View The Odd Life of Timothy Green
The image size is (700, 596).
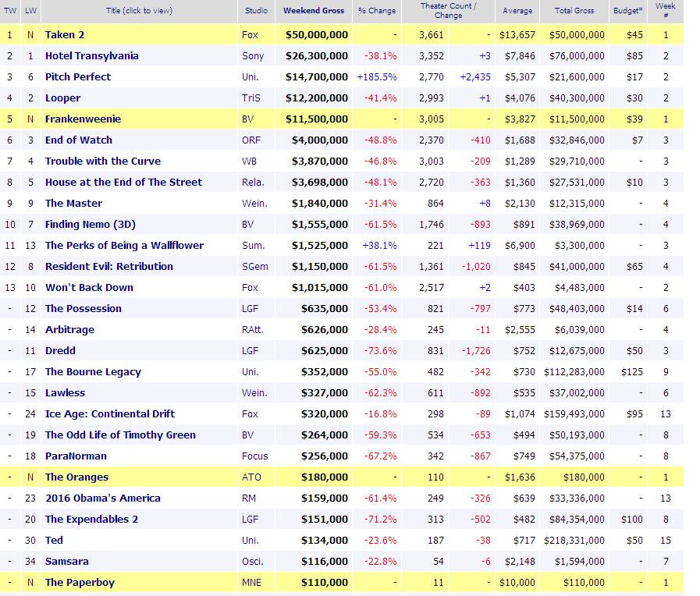(120, 435)
